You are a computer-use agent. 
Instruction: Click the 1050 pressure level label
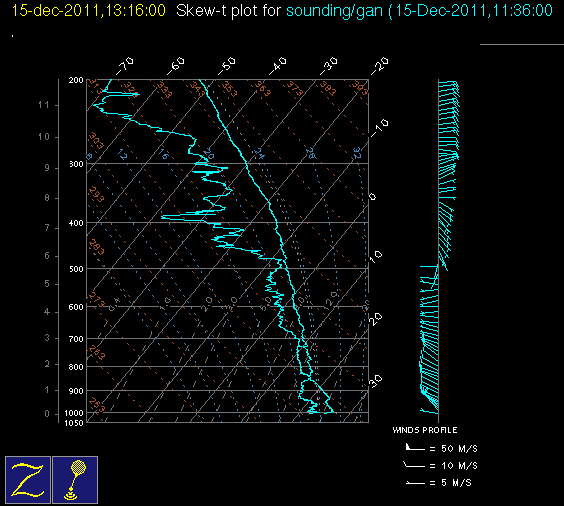[74, 423]
